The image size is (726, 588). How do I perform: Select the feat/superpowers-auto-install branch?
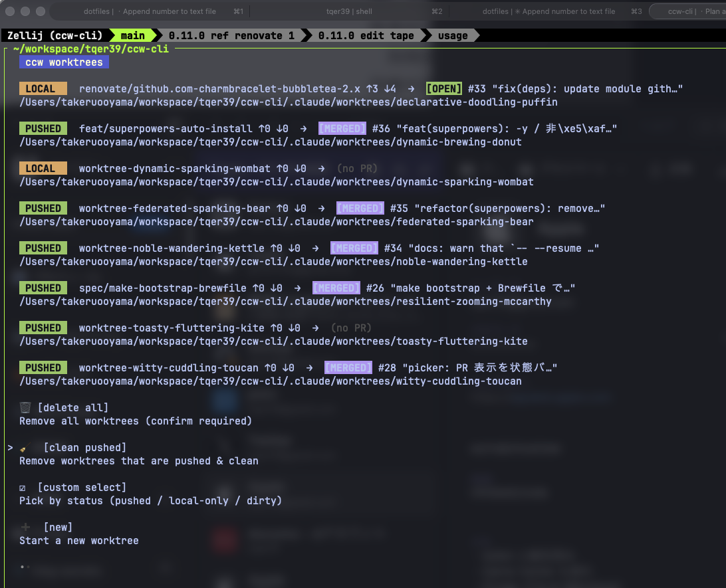tap(166, 129)
